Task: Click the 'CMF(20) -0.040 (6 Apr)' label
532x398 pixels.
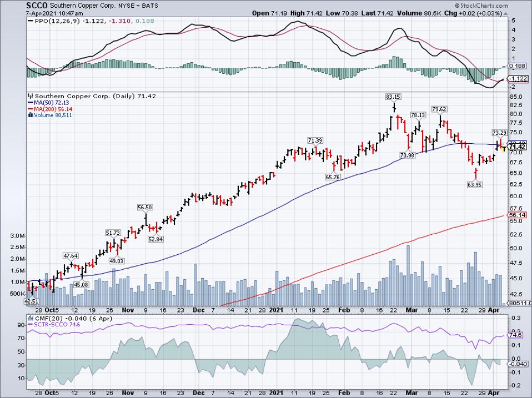Action: tap(73, 318)
